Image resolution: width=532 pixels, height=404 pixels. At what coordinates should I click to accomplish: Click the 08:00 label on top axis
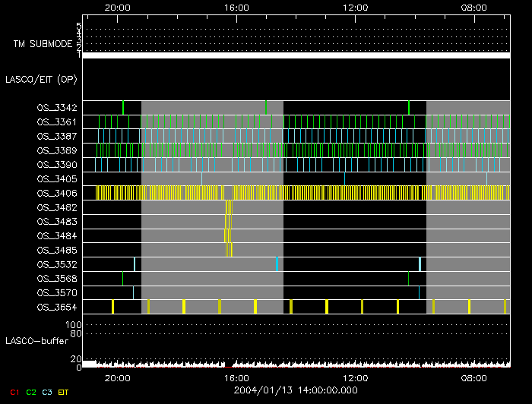(474, 6)
